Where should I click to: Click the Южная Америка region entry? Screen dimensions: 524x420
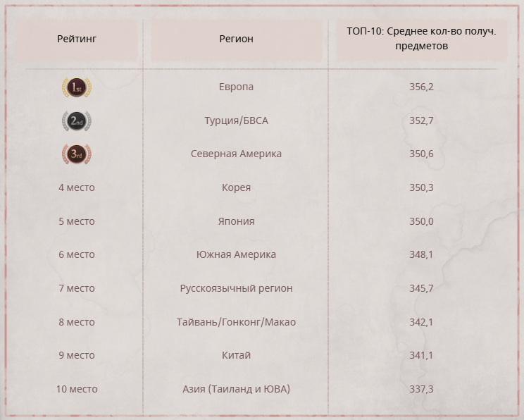point(236,254)
